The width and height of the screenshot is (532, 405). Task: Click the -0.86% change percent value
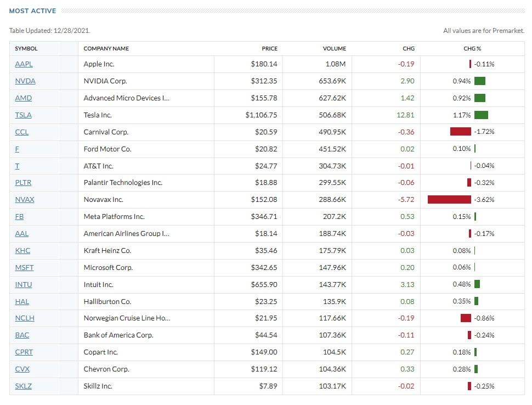[484, 318]
